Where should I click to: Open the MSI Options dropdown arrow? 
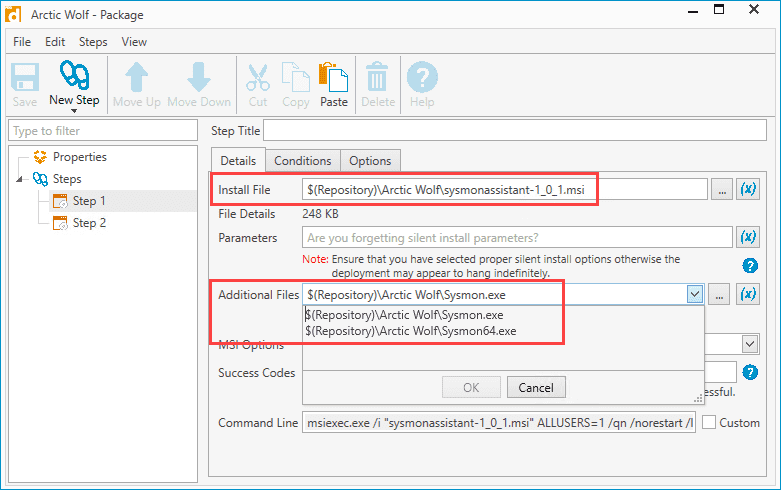(x=750, y=344)
